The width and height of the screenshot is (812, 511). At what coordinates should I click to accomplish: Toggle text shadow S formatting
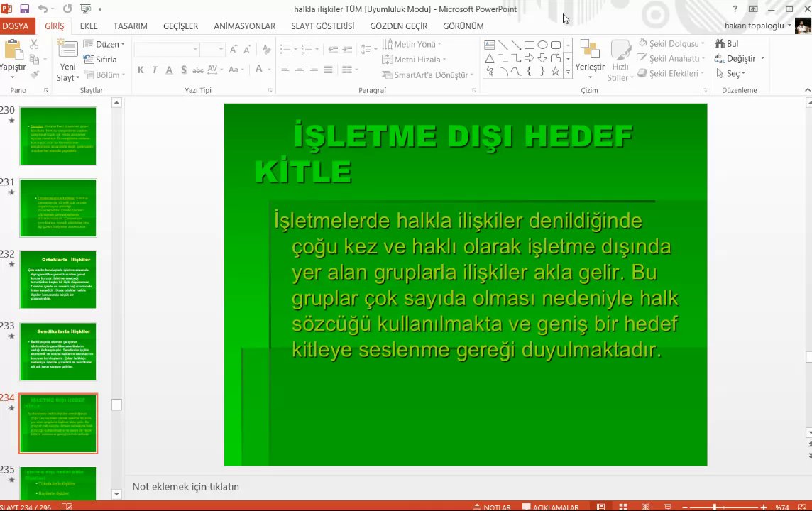click(183, 70)
